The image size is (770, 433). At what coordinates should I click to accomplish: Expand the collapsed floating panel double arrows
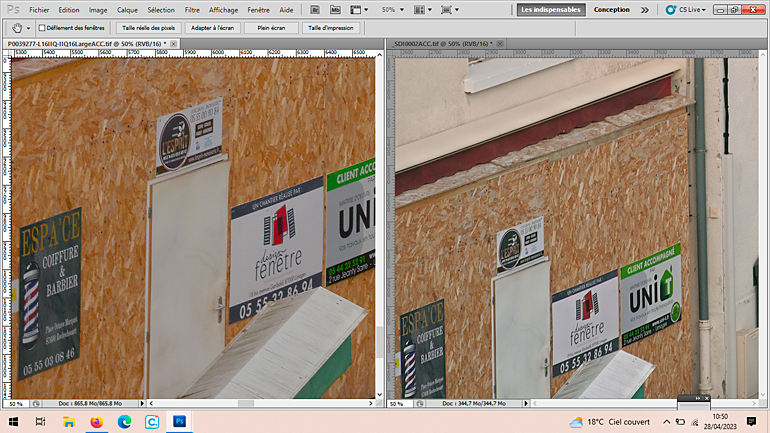pyautogui.click(x=698, y=398)
